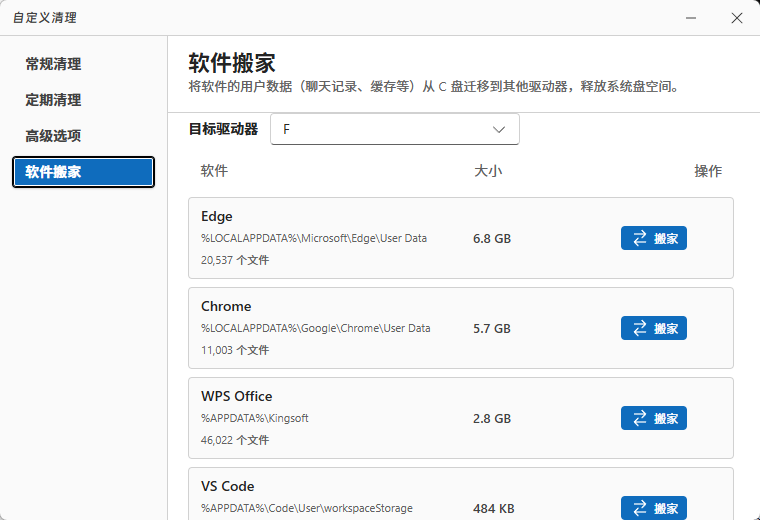Screen dimensions: 760x520
Task: Click the 目标驱动器 label
Action: pos(223,129)
